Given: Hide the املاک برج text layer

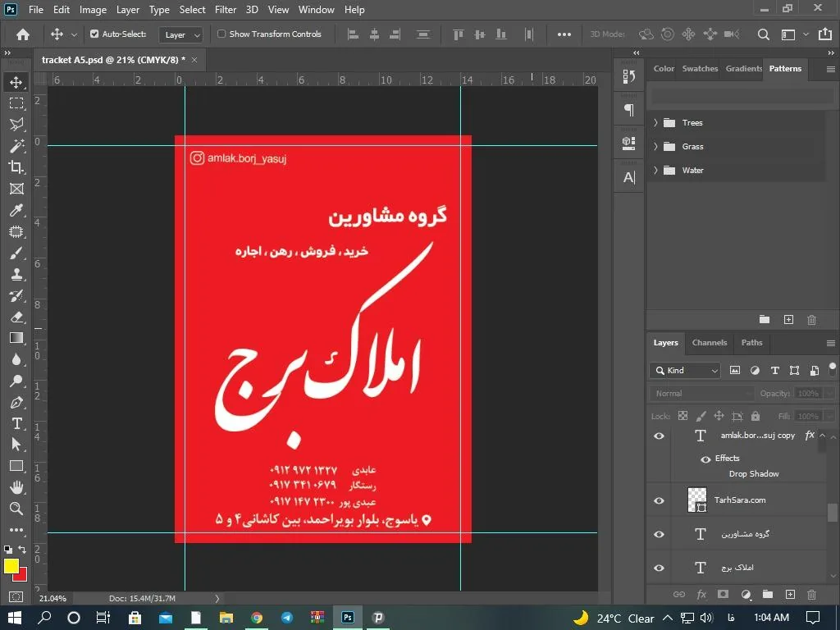Looking at the screenshot, I should point(660,568).
